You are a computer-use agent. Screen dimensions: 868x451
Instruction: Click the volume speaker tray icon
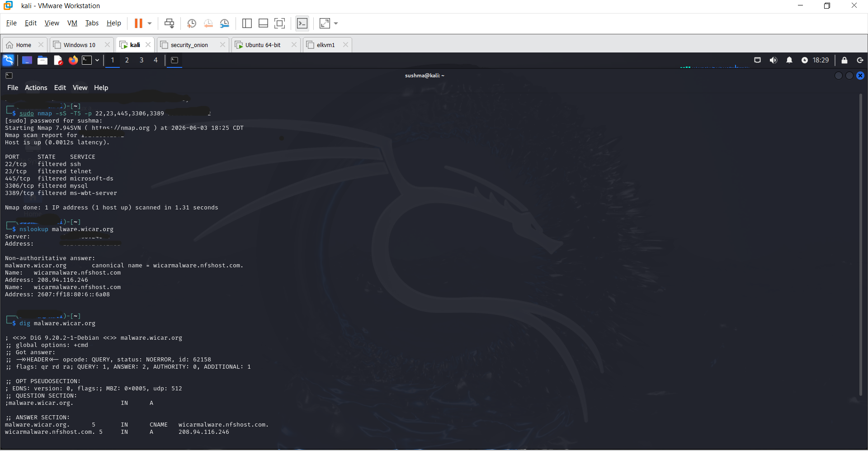coord(774,60)
